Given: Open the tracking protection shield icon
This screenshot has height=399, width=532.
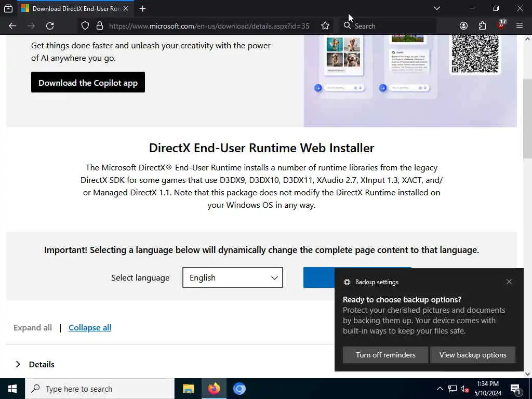Looking at the screenshot, I should coord(85,26).
